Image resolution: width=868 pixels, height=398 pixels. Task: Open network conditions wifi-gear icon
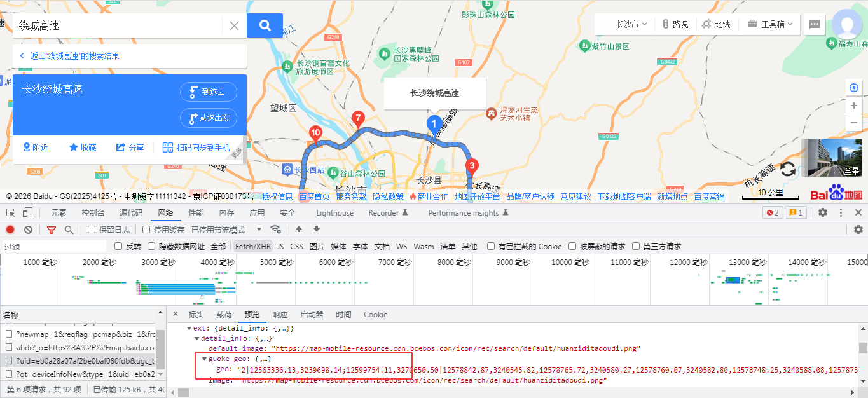[275, 230]
